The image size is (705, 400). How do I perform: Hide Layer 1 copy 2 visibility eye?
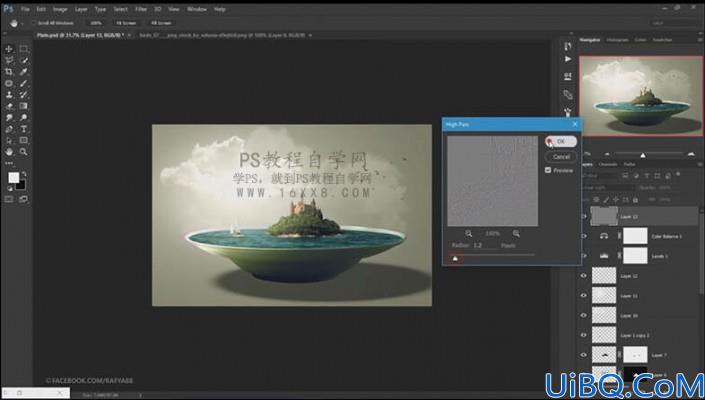[x=584, y=335]
